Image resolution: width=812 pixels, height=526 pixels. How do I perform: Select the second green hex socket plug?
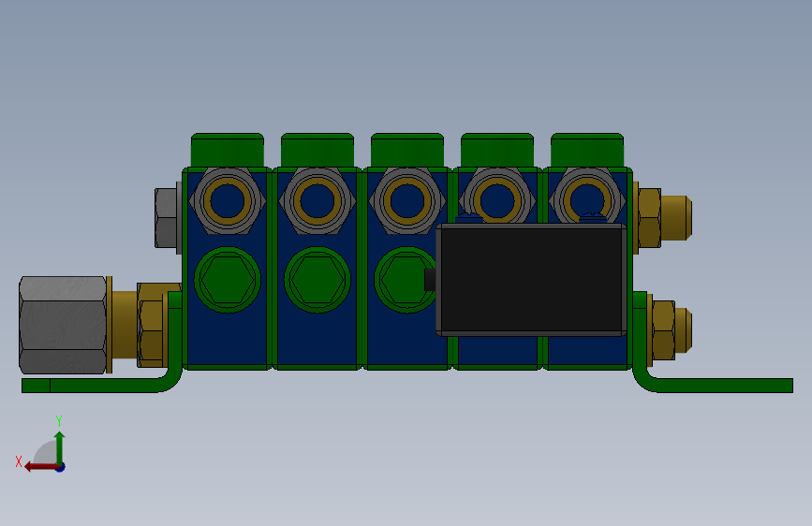pyautogui.click(x=317, y=280)
